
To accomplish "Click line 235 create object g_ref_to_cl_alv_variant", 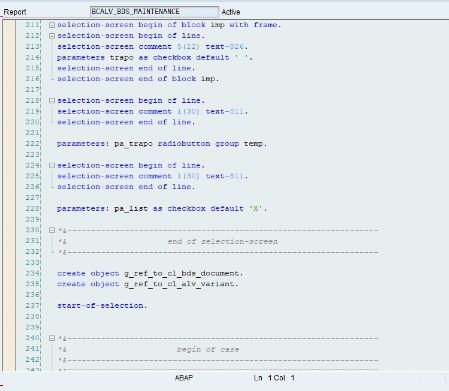I will [147, 284].
